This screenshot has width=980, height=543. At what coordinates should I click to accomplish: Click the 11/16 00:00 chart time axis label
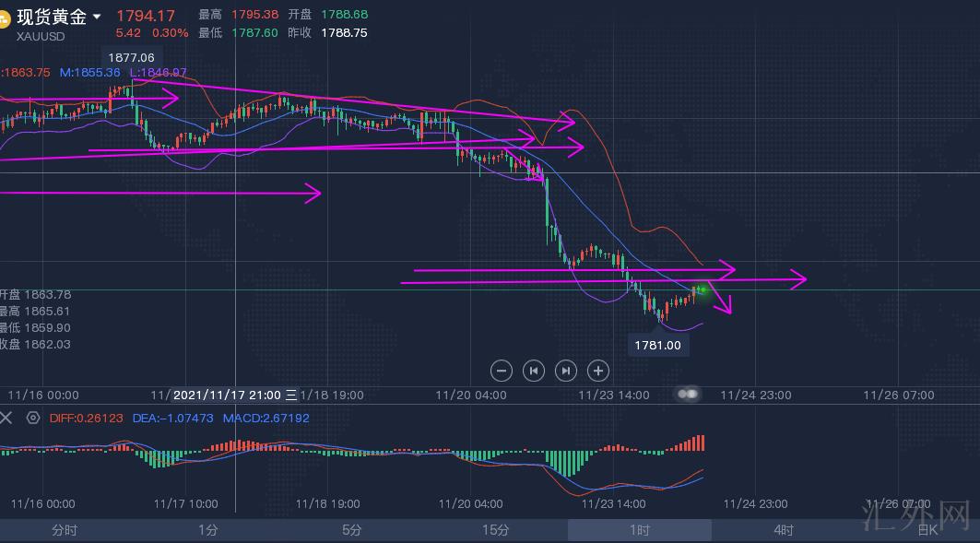pyautogui.click(x=43, y=395)
